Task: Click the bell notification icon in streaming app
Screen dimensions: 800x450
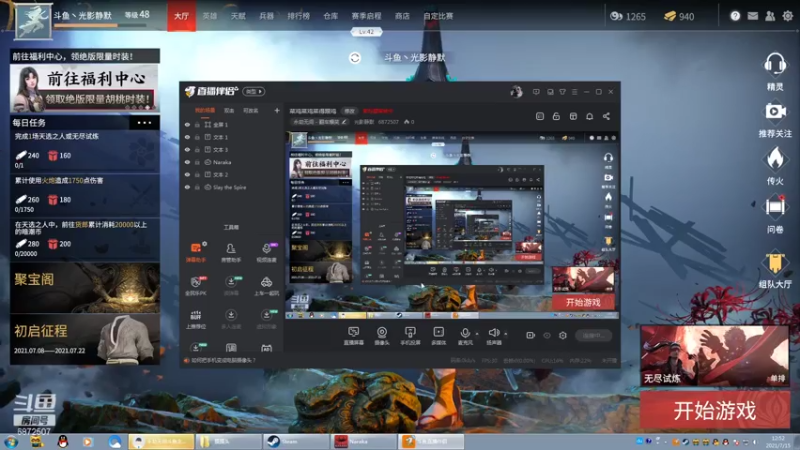Action: pos(589,116)
